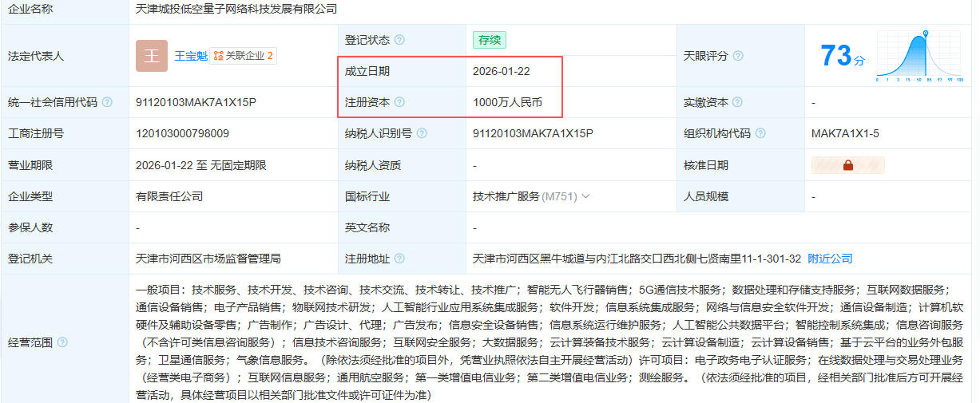Select company name 天津城投低空量子网络科技发展有限公司

pyautogui.click(x=236, y=10)
